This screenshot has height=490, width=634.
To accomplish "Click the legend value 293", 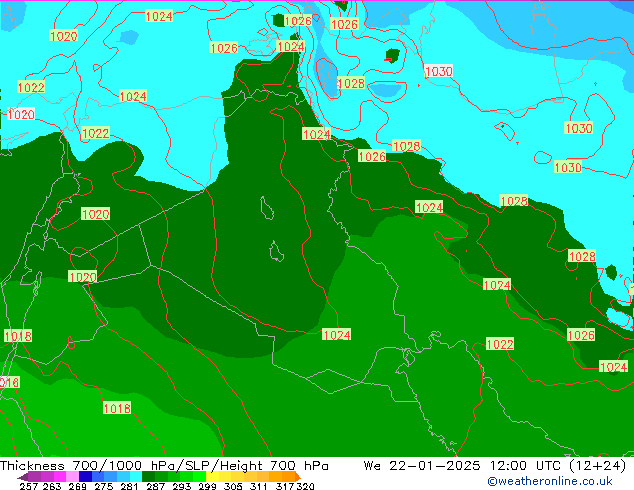I will 181,486.
